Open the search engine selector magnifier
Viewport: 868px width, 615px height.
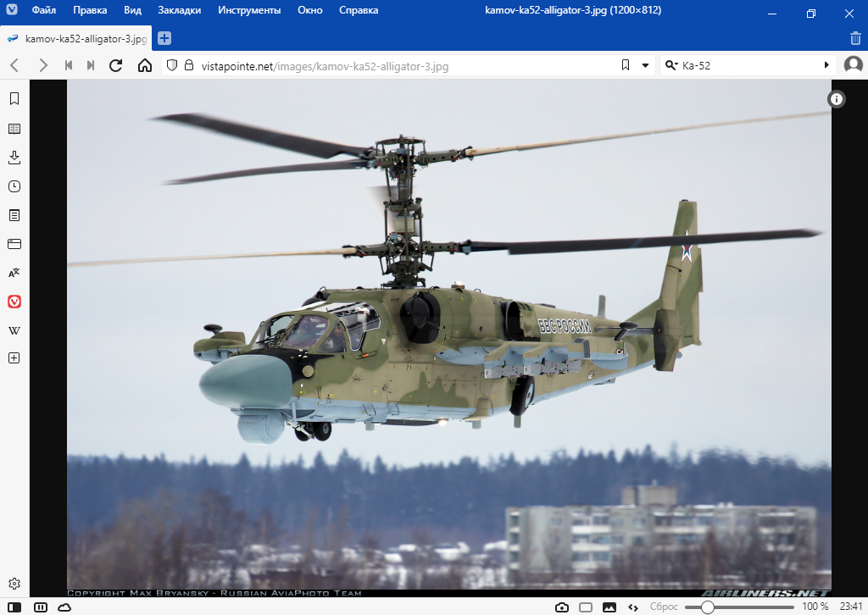(671, 65)
